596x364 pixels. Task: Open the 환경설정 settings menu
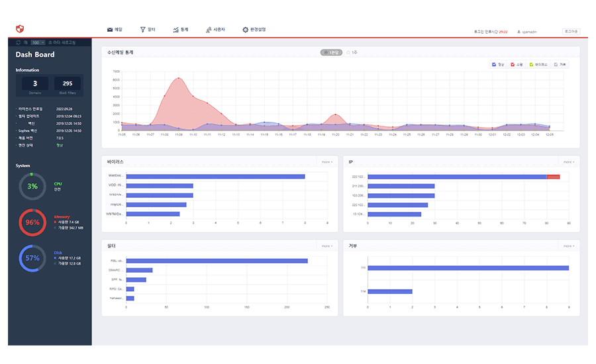(x=254, y=30)
